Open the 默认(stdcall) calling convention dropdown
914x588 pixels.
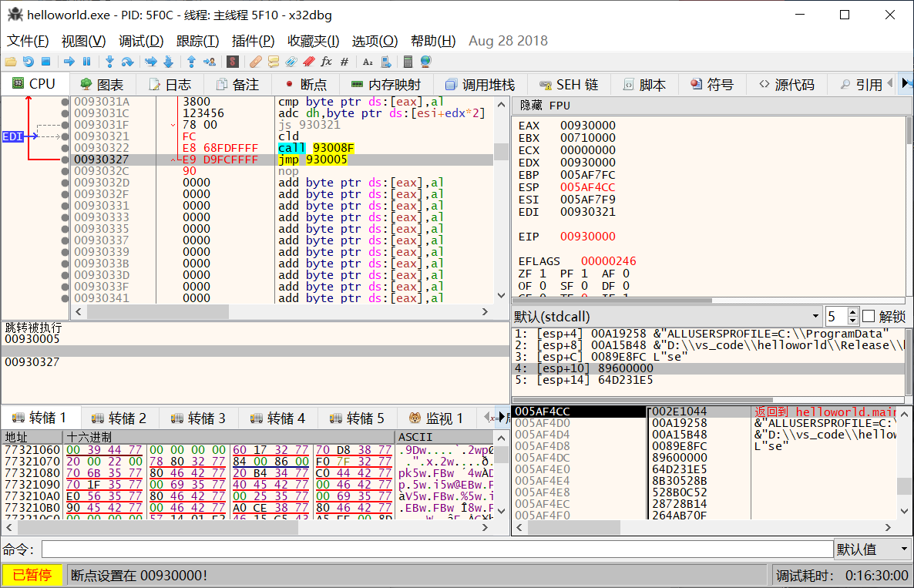(667, 317)
